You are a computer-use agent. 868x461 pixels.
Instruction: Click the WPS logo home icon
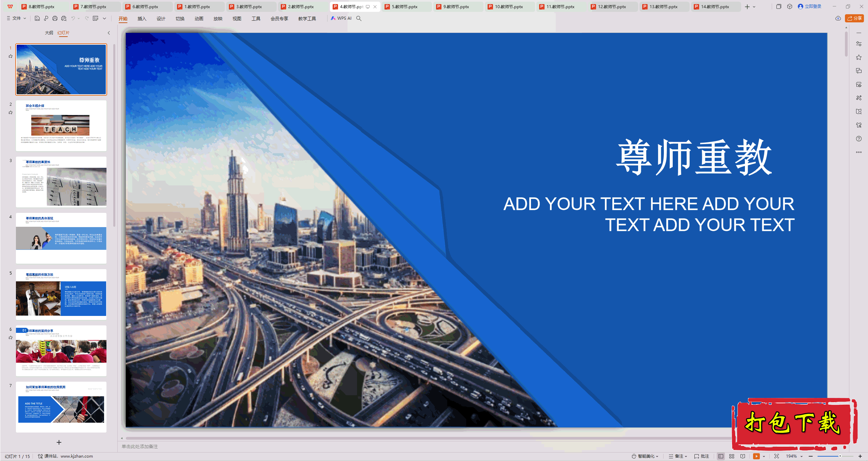click(x=10, y=6)
